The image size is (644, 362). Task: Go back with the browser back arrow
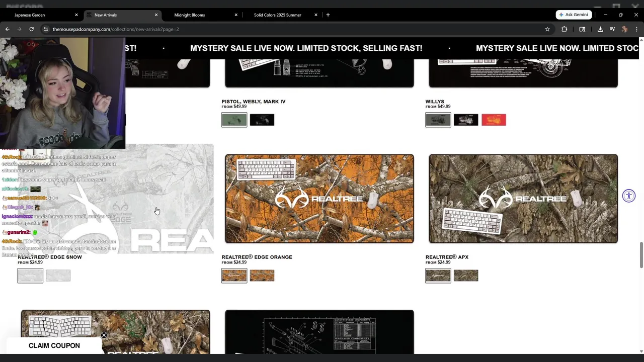point(7,29)
